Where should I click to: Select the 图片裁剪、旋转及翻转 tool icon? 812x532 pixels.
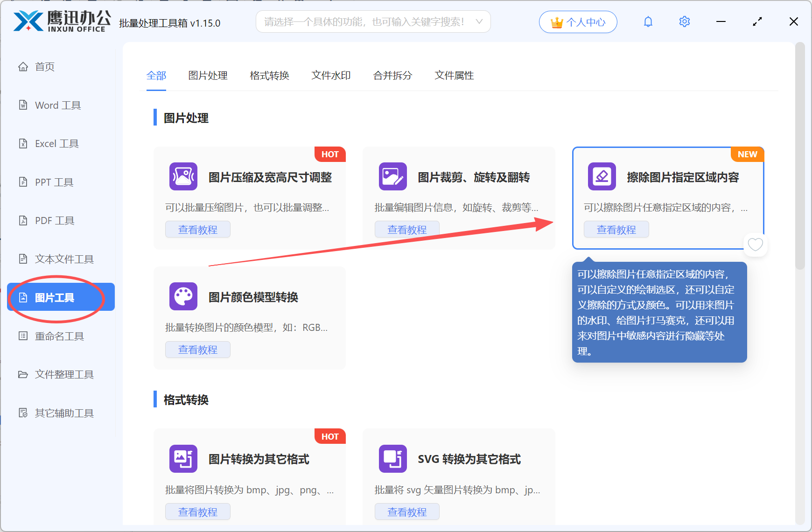click(x=392, y=176)
